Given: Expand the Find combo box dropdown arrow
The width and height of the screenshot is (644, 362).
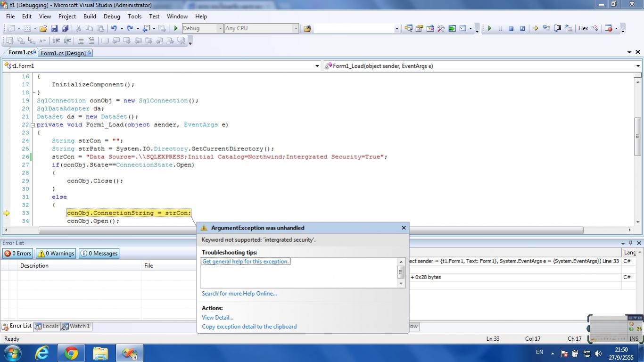Looking at the screenshot, I should pos(396,28).
